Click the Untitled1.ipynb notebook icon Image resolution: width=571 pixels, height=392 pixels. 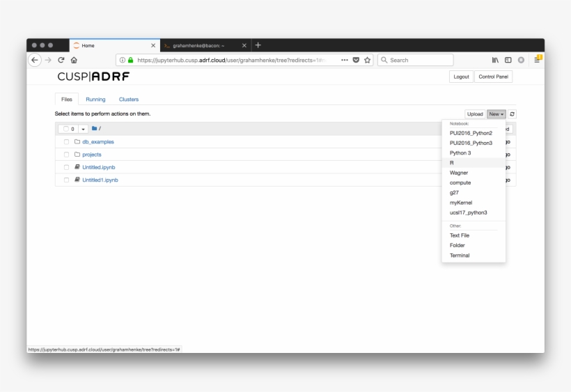tap(77, 180)
